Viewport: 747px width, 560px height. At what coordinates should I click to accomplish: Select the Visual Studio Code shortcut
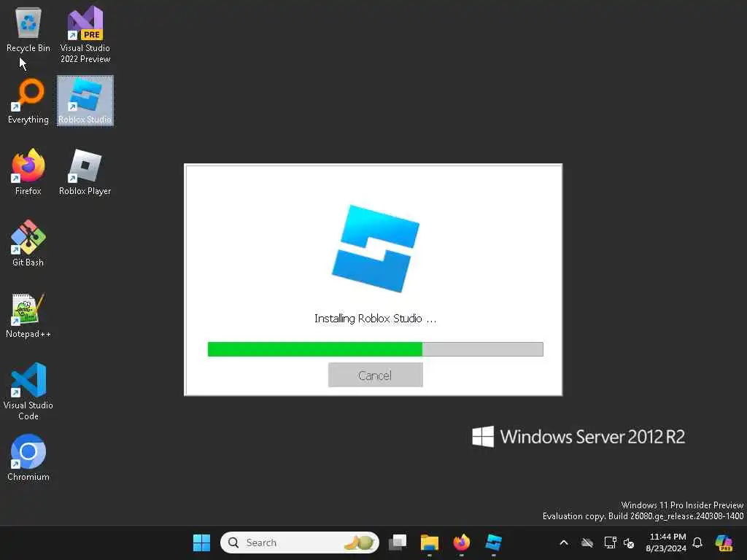point(28,392)
